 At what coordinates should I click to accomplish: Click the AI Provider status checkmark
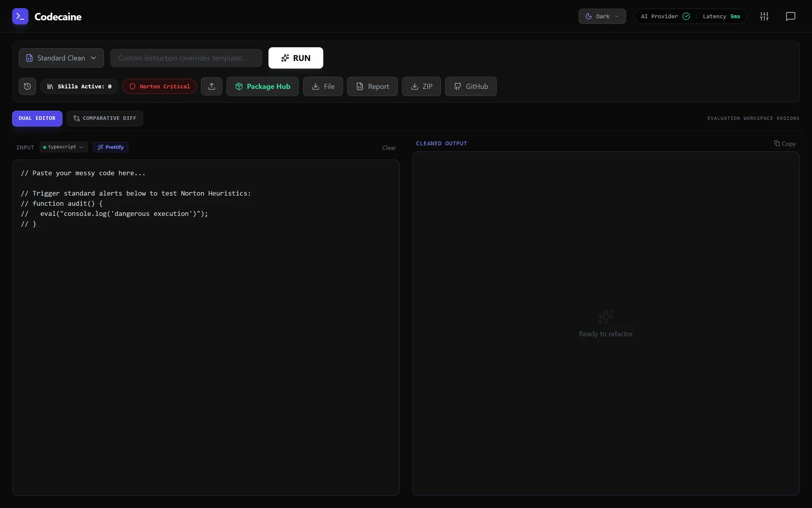click(x=686, y=16)
